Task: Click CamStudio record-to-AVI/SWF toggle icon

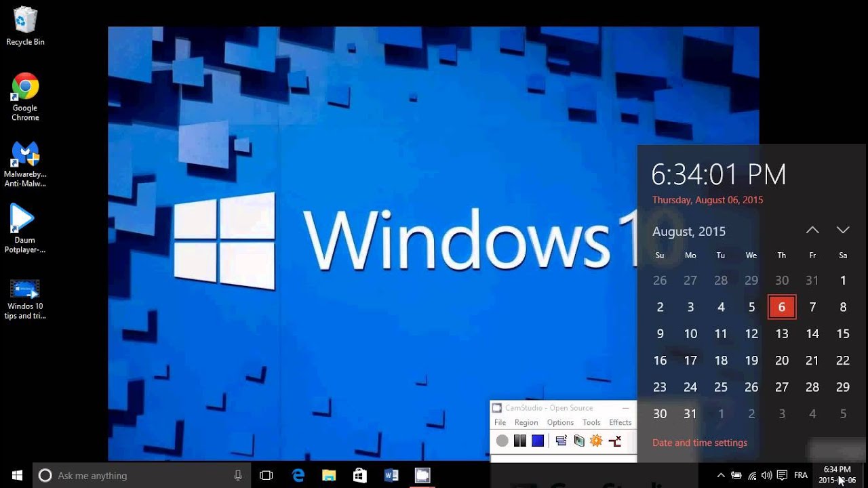Action: coord(578,441)
